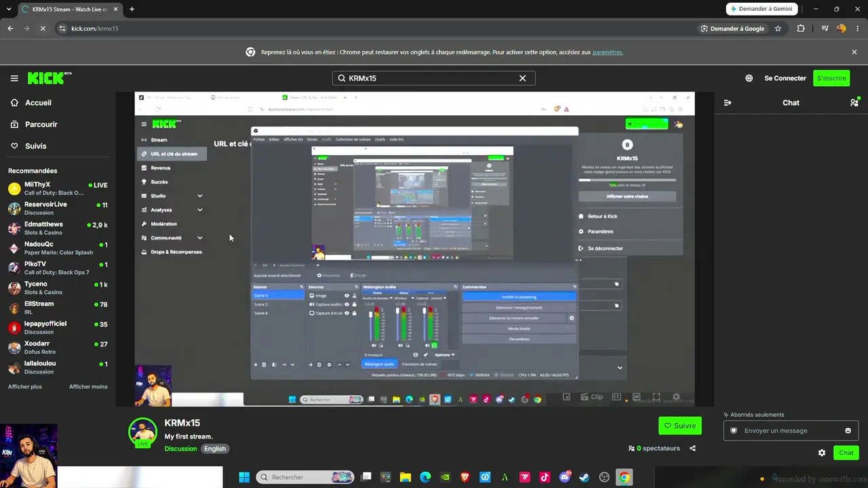Viewport: 868px width, 488px height.
Task: Expand list with Afficher plus
Action: click(25, 386)
